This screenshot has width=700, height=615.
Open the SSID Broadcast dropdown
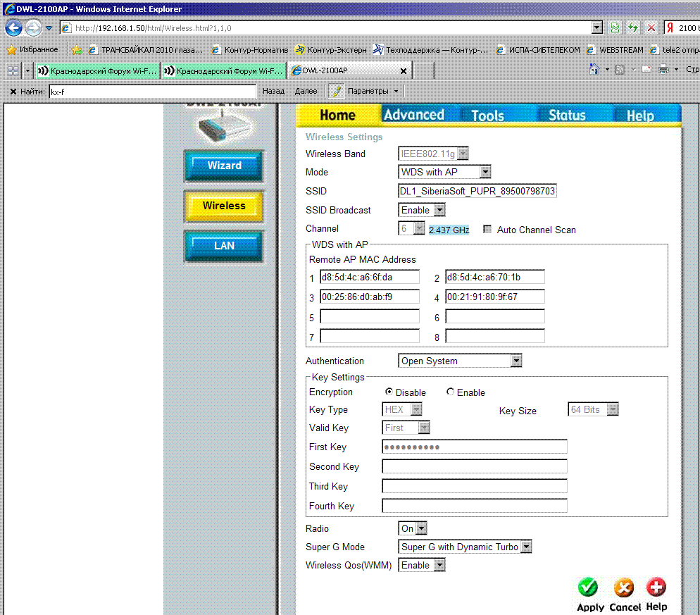click(x=421, y=210)
